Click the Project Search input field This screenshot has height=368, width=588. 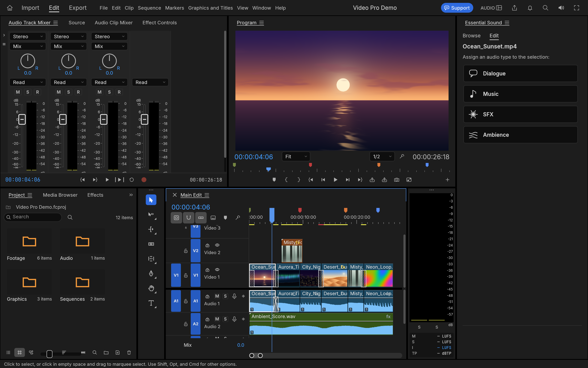tap(33, 217)
